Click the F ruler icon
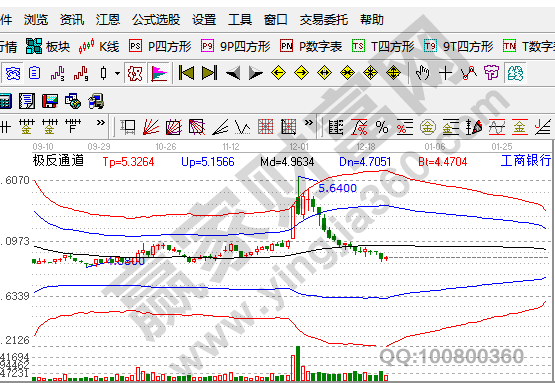555x383 pixels. point(73,126)
